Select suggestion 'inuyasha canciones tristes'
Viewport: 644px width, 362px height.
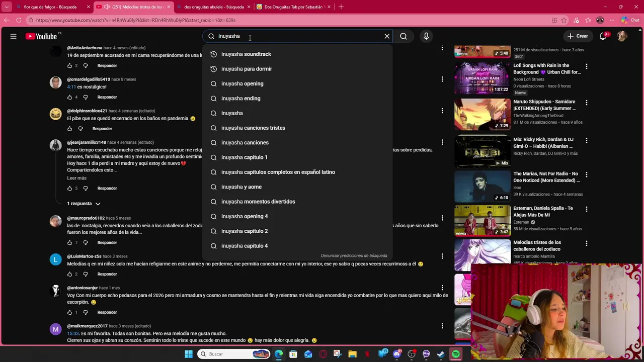297,128
